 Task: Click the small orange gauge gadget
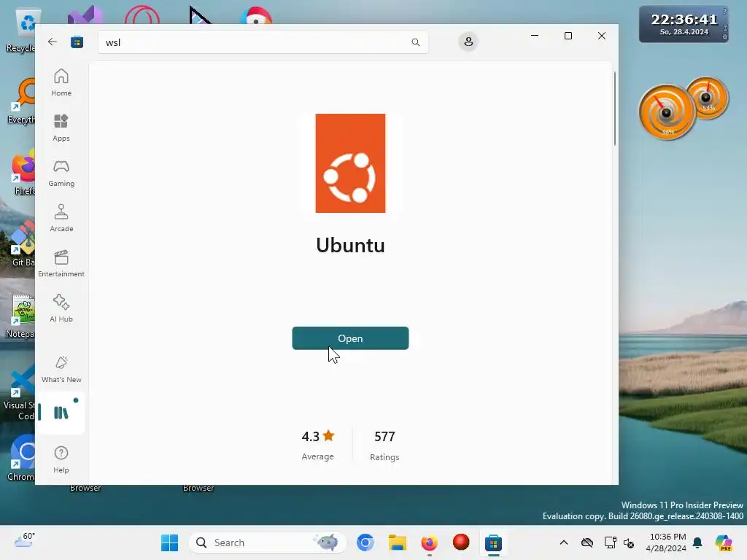pos(707,98)
